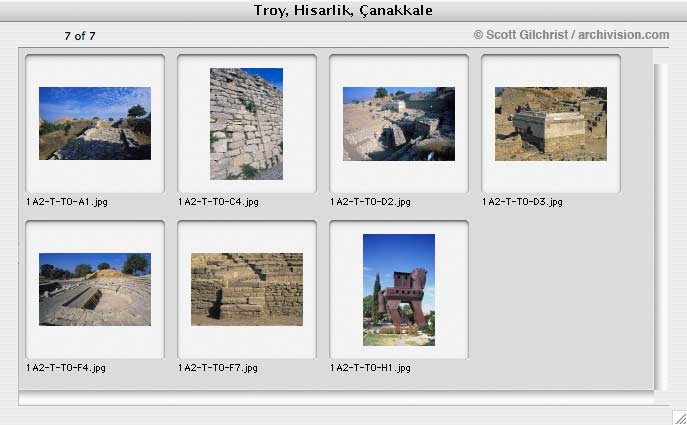Select file name 1A2-T-TO-C4.jpg
Viewport: 687px width, 425px height.
pos(218,202)
